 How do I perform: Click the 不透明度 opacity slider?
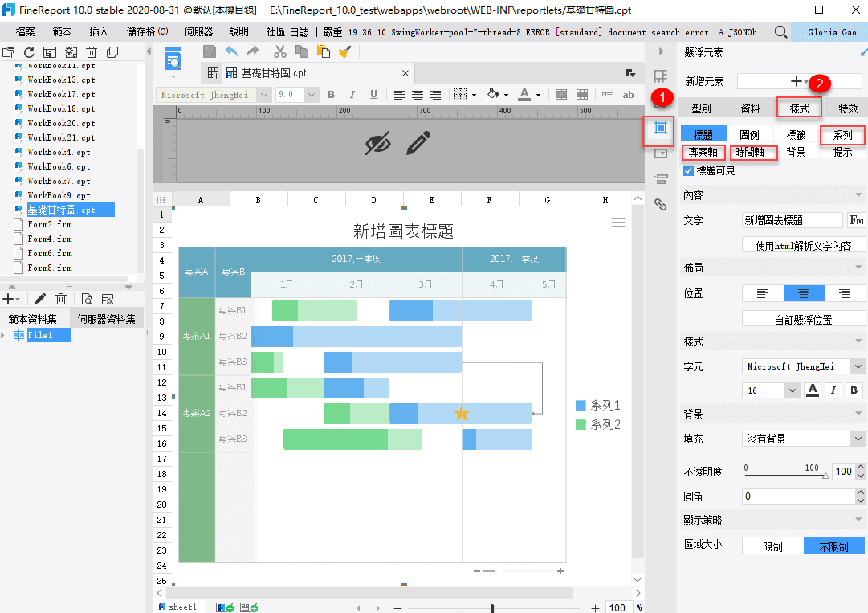785,475
